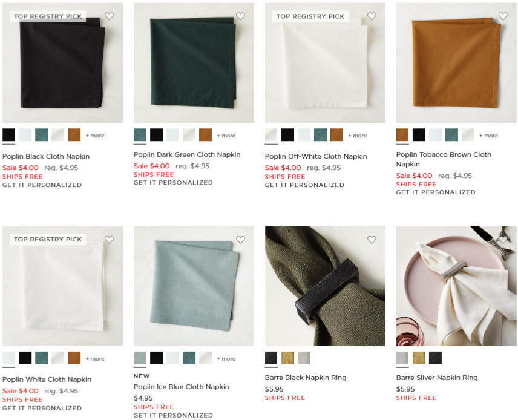
Task: Favorite the Poplin Ice Blue Cloth Napkin
Action: [240, 239]
